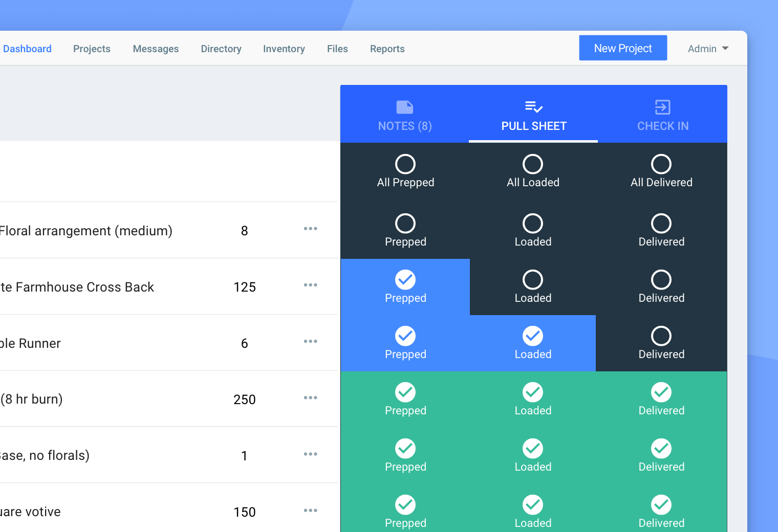Check Loaded for Farmhouse Cross Back row
The image size is (778, 532).
[x=533, y=279]
